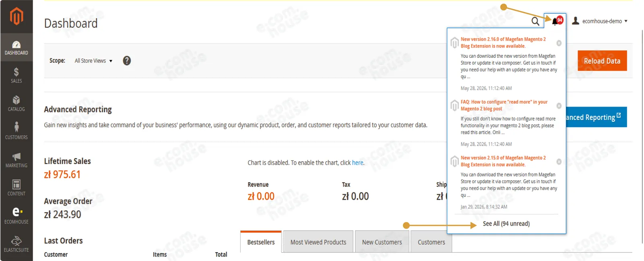
Task: Open the Ecomhouse menu in the sidebar
Action: (x=17, y=216)
